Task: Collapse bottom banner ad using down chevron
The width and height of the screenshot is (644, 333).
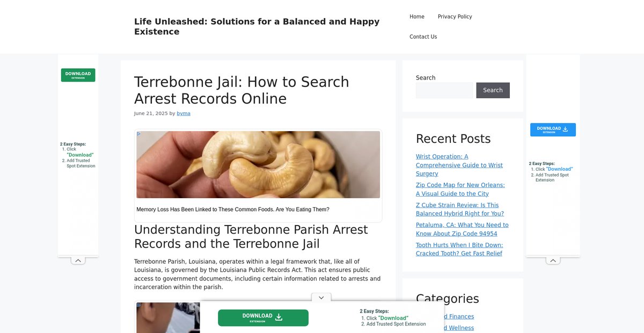Action: [321, 298]
